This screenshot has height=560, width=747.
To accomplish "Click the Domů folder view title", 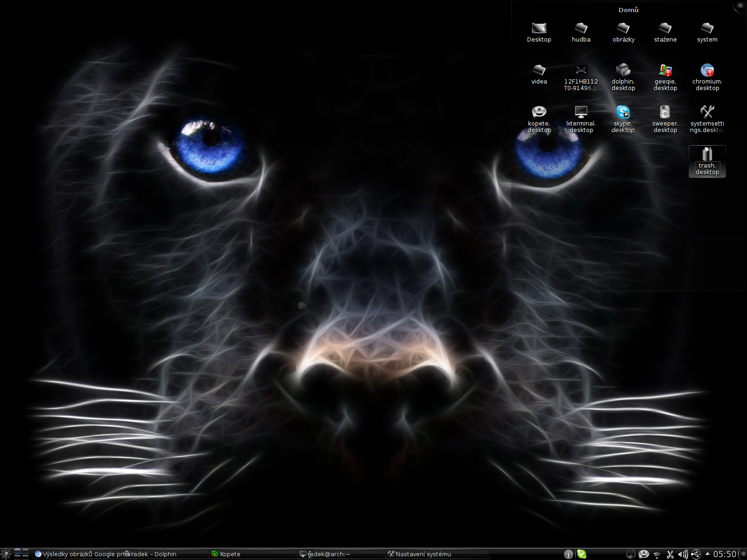I will [x=628, y=10].
